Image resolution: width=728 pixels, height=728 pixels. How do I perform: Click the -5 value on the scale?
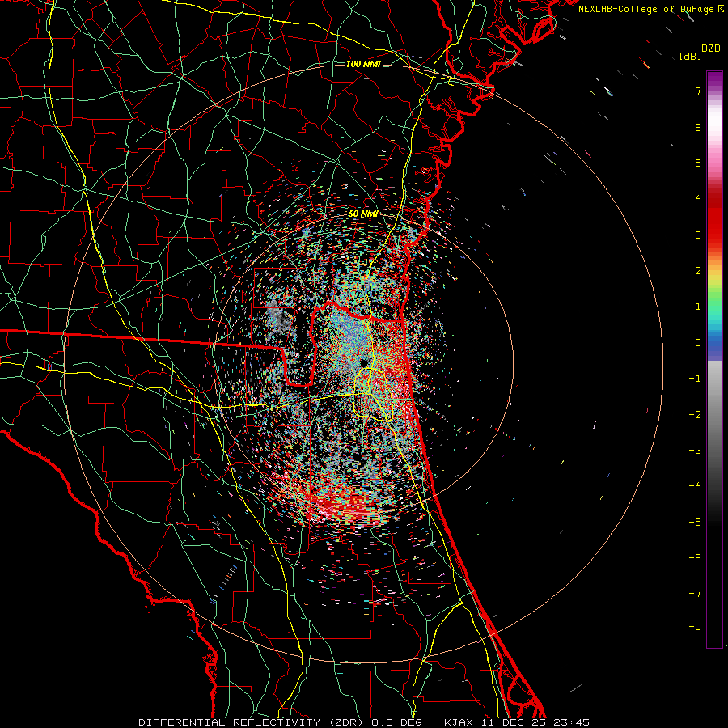[x=695, y=523]
